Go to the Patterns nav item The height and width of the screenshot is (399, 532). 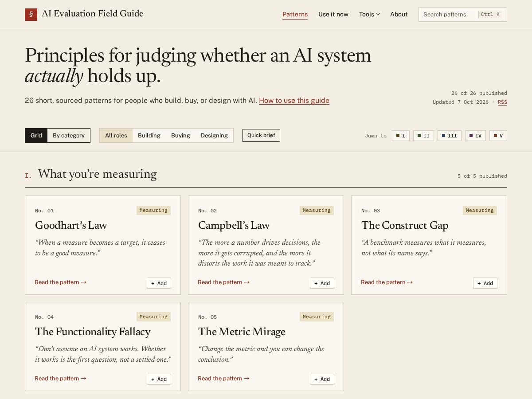coord(295,14)
